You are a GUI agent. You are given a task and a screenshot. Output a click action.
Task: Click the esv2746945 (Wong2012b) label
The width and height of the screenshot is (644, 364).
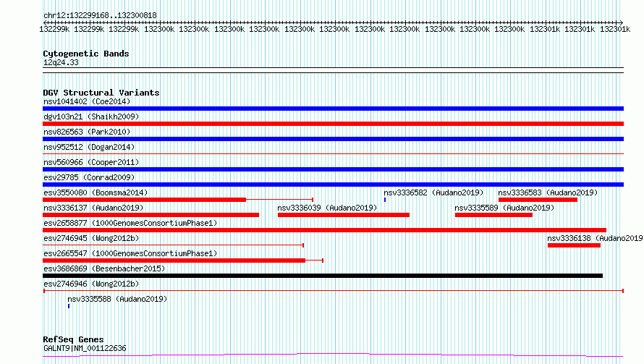pyautogui.click(x=91, y=238)
